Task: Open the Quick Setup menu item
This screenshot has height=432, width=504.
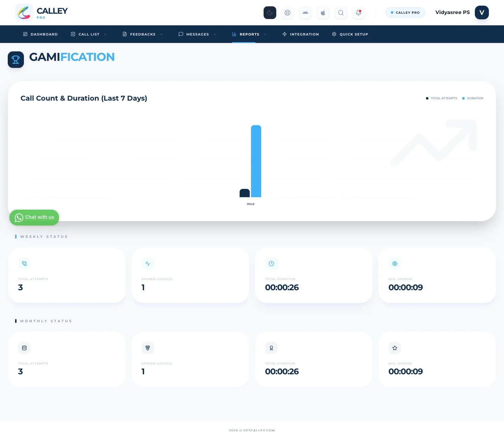Action: click(x=350, y=34)
